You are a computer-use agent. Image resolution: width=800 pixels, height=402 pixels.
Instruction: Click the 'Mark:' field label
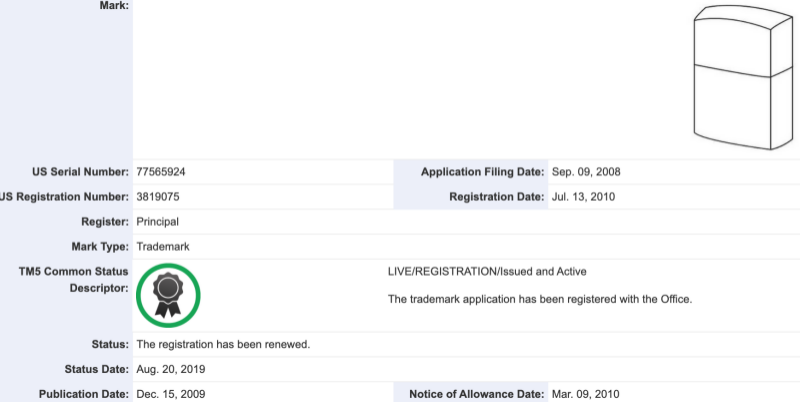coord(114,6)
